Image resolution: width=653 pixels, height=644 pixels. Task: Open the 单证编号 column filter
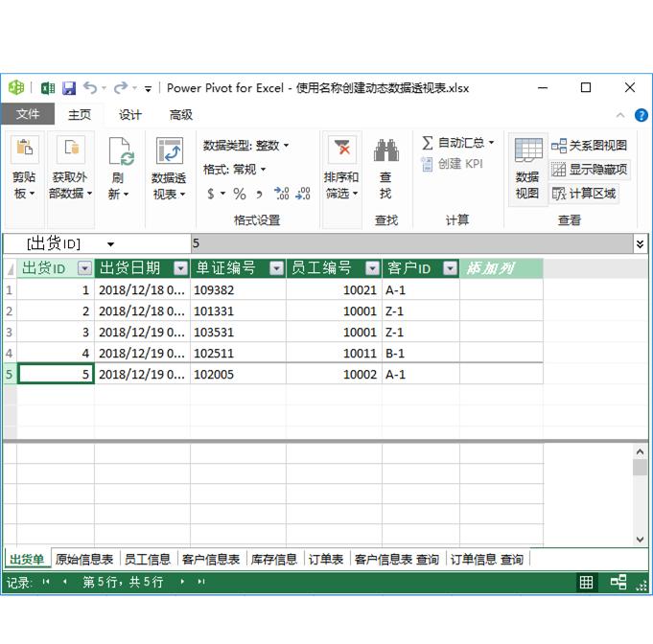click(x=276, y=268)
